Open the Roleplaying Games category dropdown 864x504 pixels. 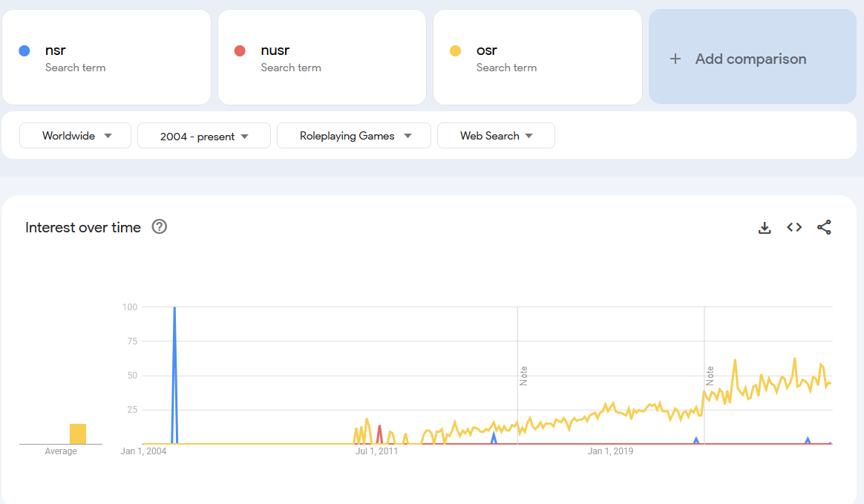pos(354,136)
